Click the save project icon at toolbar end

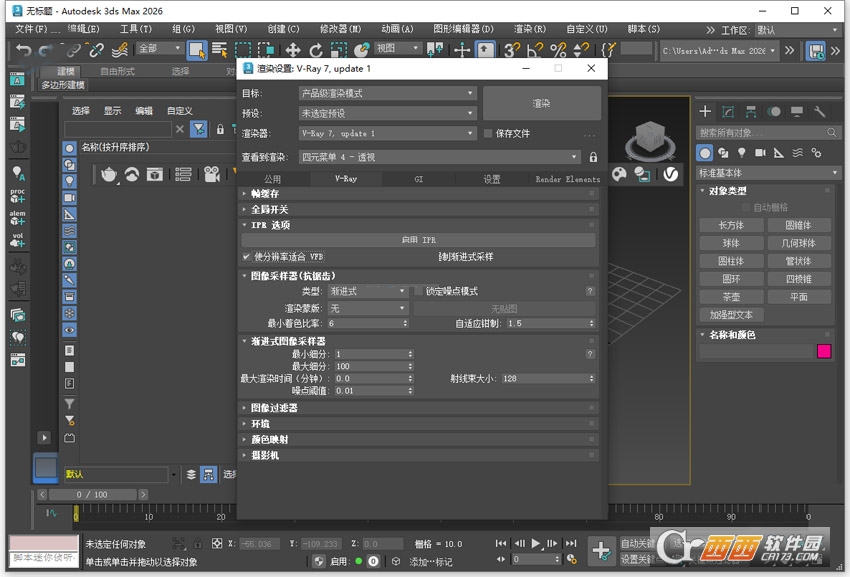click(x=815, y=51)
